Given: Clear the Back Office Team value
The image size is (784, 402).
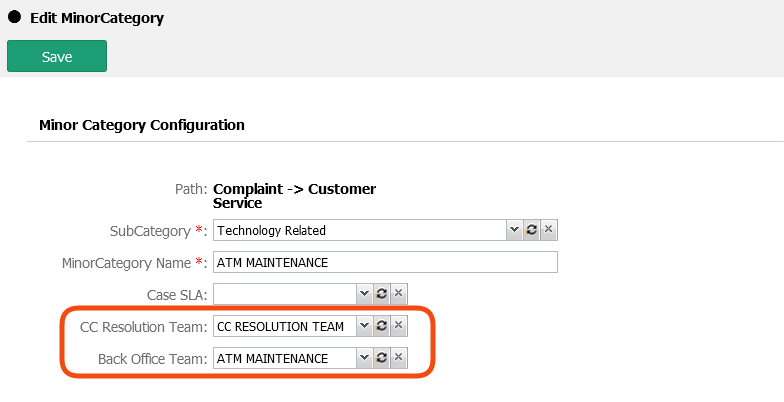Looking at the screenshot, I should pos(398,358).
